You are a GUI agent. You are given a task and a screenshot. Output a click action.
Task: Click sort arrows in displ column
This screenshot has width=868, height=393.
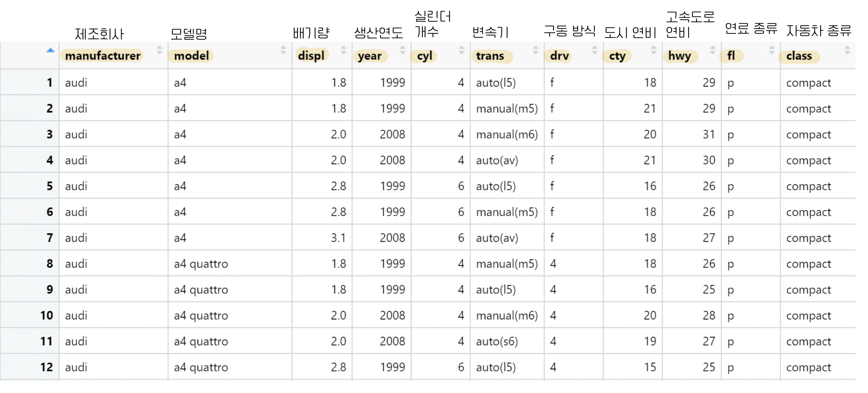(x=343, y=51)
